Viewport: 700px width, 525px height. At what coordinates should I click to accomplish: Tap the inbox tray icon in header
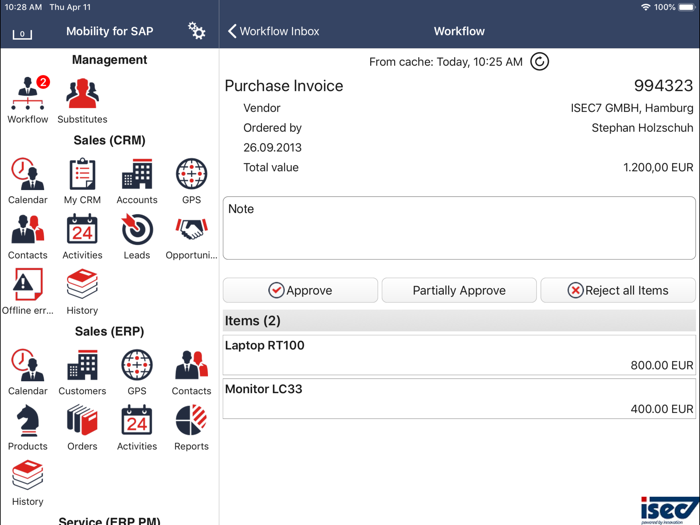pos(22,33)
